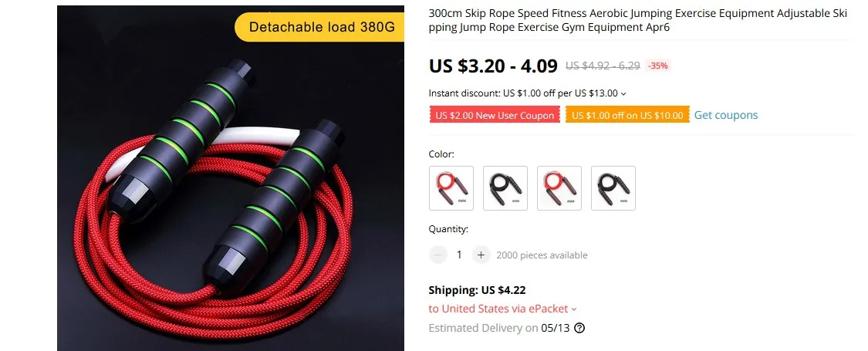Viewport: 868px width, 351px height.
Task: Click the US $1.00 off on US $10.00 coupon
Action: (627, 115)
